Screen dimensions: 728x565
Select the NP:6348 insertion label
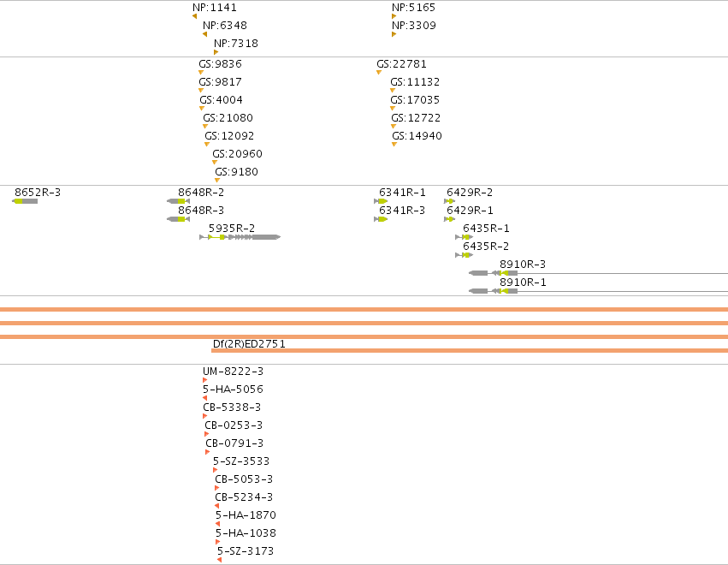point(225,26)
